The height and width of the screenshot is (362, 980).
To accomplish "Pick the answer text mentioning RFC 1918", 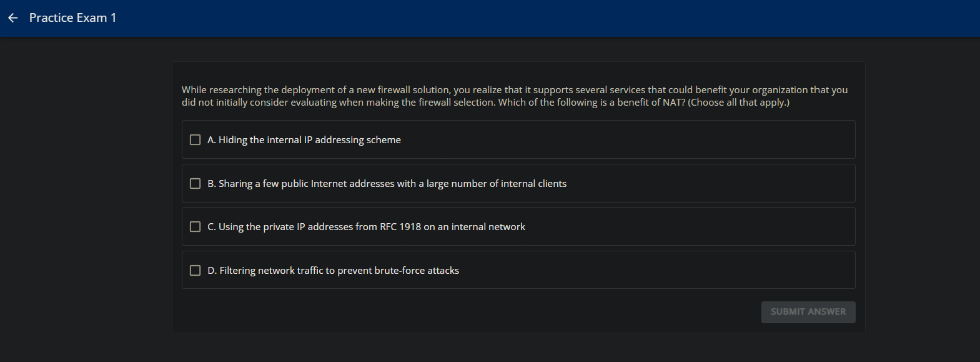I will coord(366,227).
